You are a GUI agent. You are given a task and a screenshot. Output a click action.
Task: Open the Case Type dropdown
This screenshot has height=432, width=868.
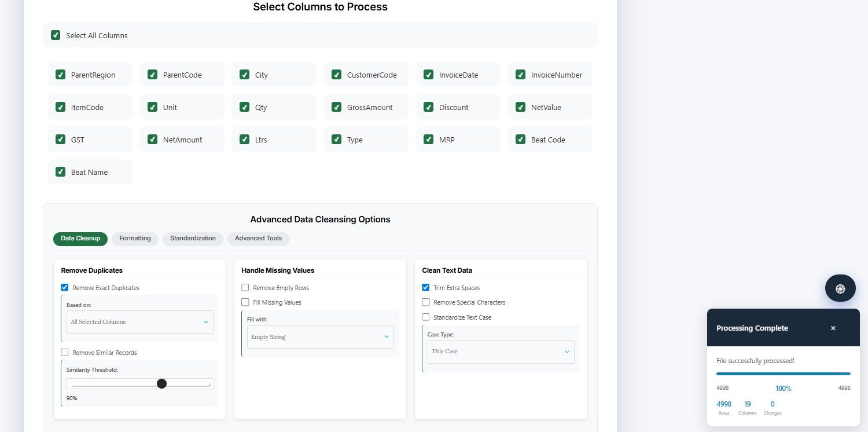coord(501,352)
